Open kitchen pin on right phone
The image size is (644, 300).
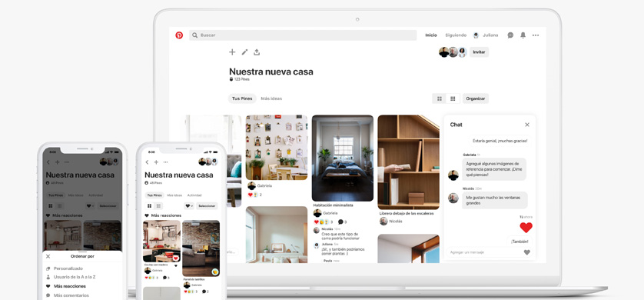[x=161, y=242]
